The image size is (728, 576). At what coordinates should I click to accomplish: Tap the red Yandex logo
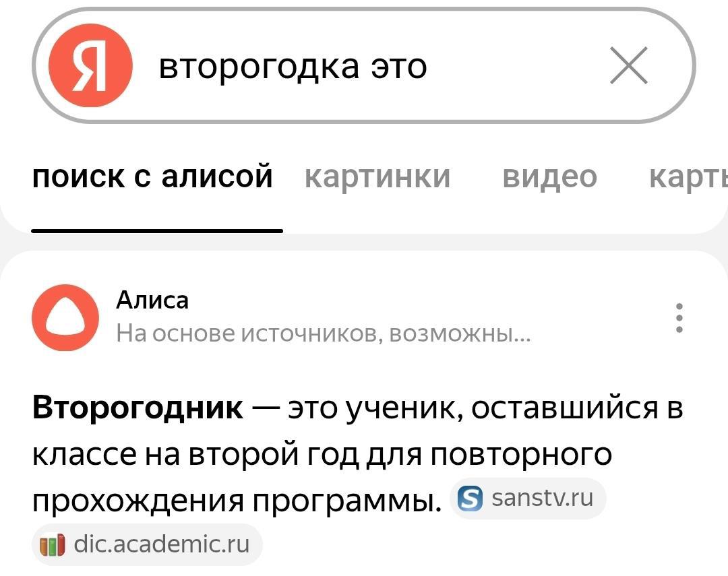click(90, 66)
